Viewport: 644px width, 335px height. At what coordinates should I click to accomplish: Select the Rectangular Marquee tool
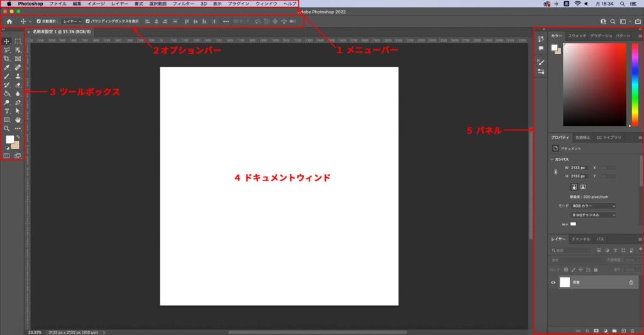[x=18, y=41]
